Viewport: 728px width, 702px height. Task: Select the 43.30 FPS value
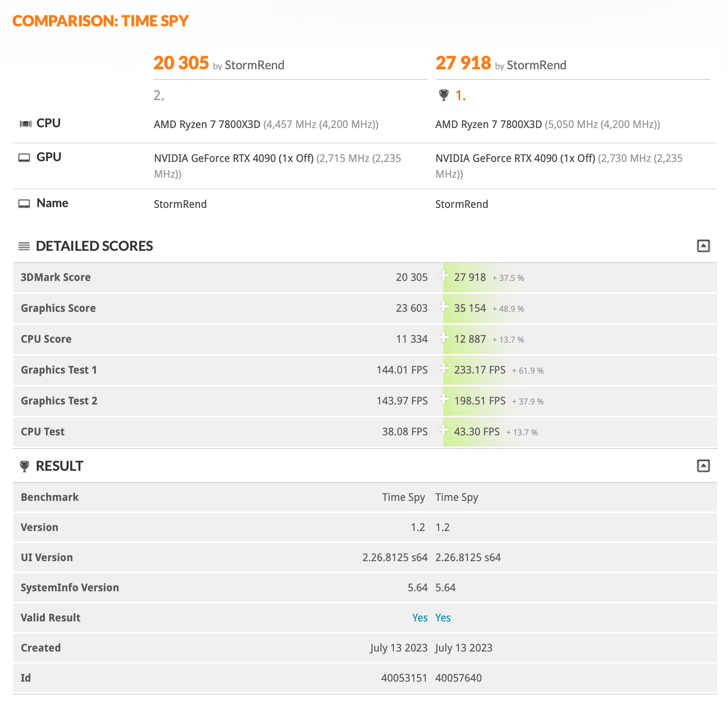pos(477,432)
